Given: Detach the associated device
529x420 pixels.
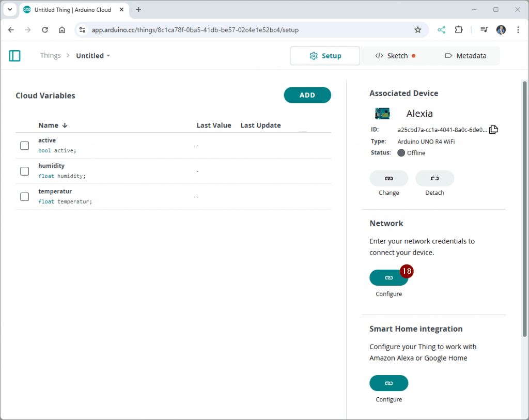Looking at the screenshot, I should tap(434, 178).
